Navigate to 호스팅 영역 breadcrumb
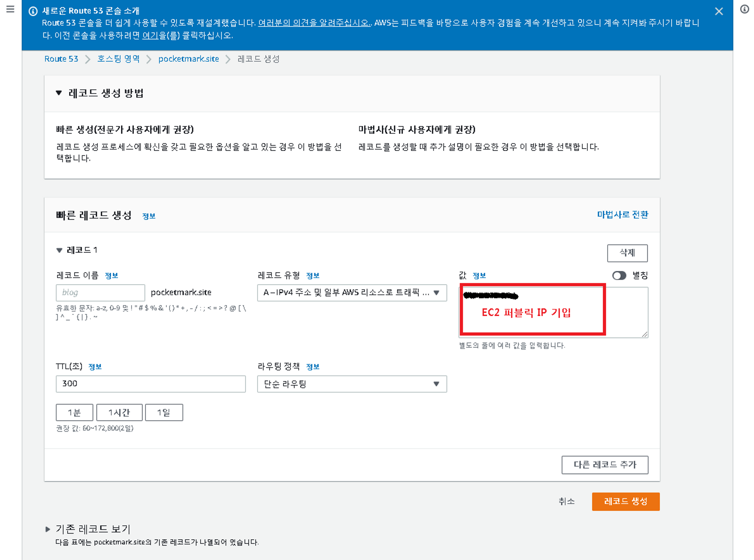The image size is (754, 560). click(x=118, y=59)
